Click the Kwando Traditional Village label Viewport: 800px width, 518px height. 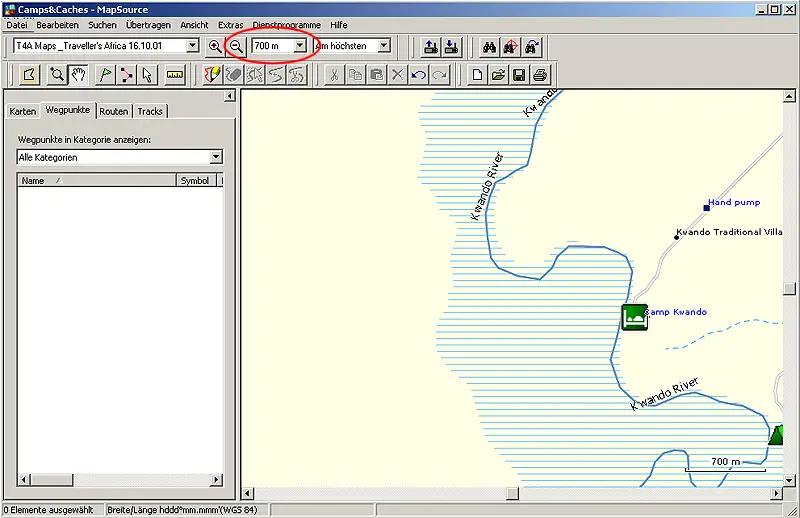tap(729, 232)
